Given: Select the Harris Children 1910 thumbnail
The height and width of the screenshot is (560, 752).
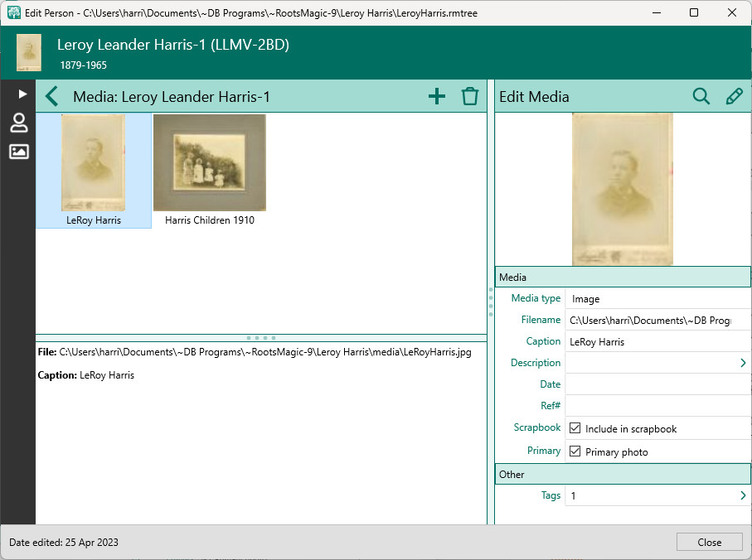Looking at the screenshot, I should [x=209, y=164].
